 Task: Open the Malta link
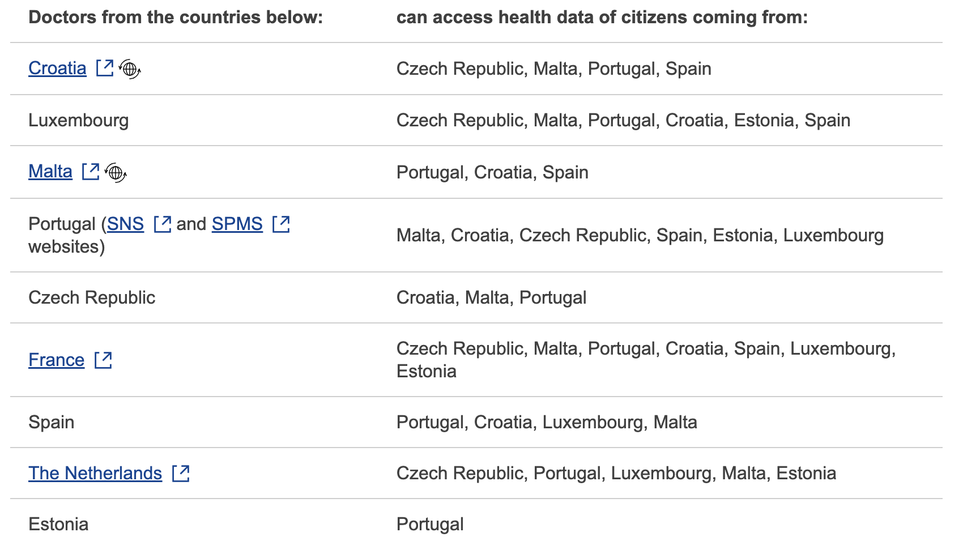click(50, 172)
